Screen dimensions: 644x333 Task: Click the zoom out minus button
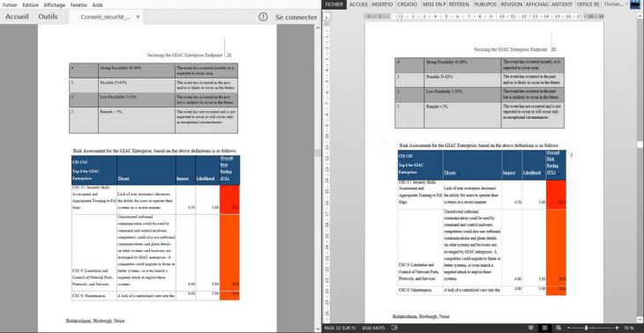point(569,328)
